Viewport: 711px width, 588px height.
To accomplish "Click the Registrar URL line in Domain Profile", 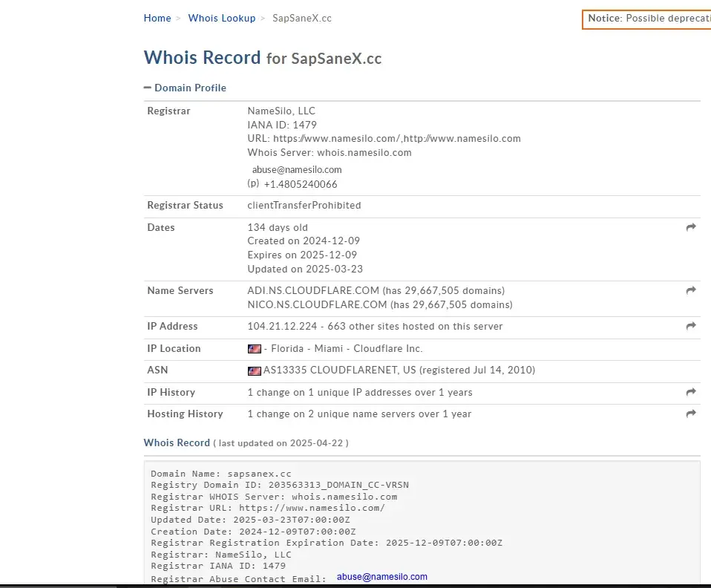I will click(x=384, y=138).
